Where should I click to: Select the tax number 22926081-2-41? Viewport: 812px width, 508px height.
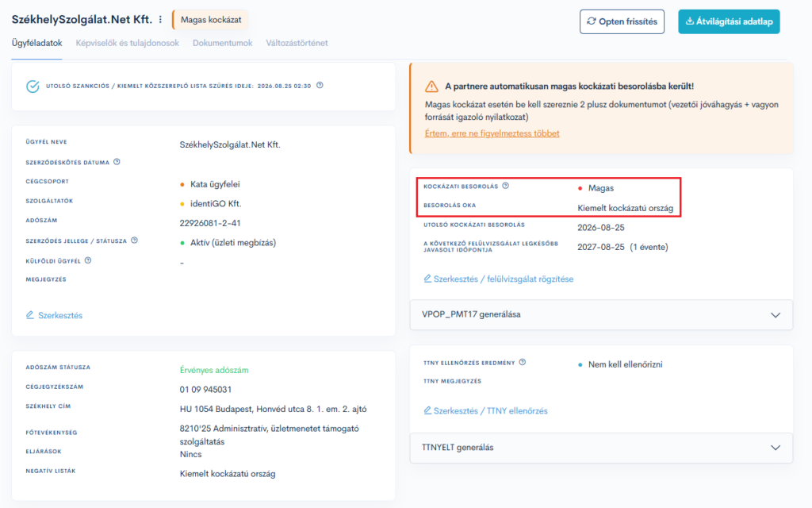point(210,223)
